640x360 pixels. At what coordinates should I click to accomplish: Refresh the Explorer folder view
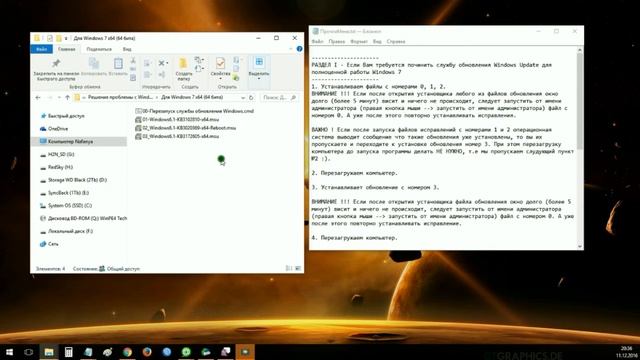[251, 98]
